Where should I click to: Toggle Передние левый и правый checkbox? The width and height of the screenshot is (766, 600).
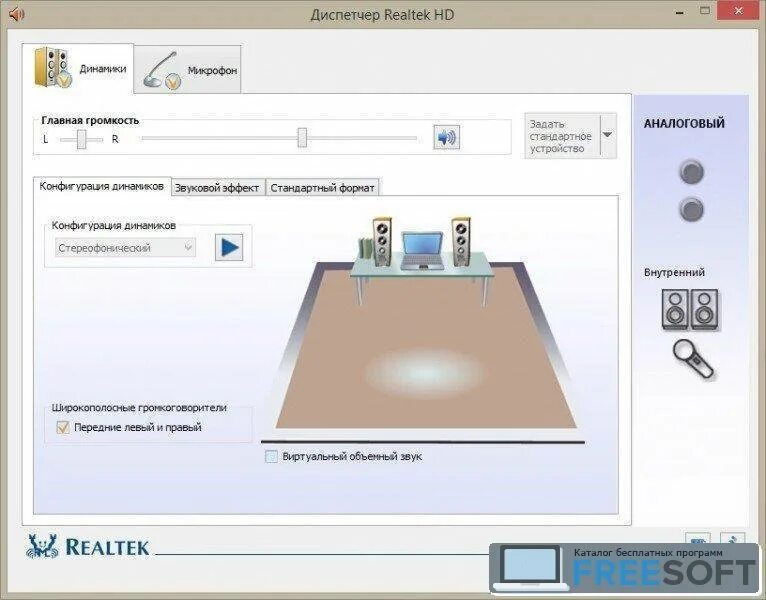pos(63,428)
